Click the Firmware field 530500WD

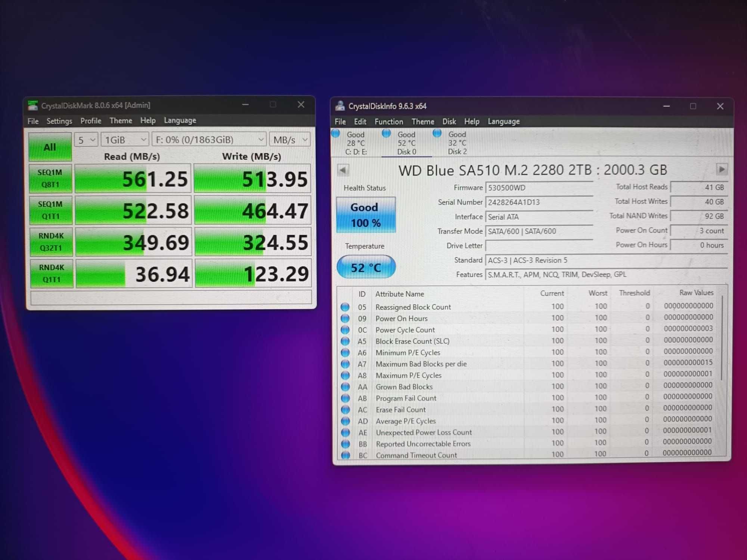pos(539,188)
